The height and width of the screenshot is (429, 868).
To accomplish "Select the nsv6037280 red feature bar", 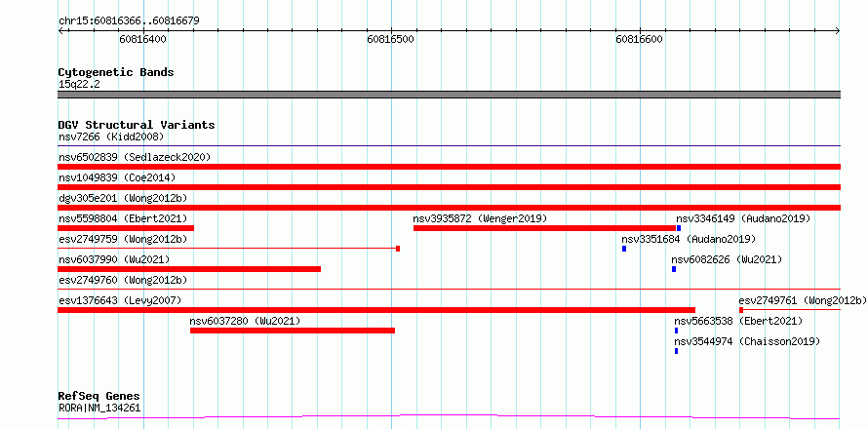I will (x=293, y=331).
